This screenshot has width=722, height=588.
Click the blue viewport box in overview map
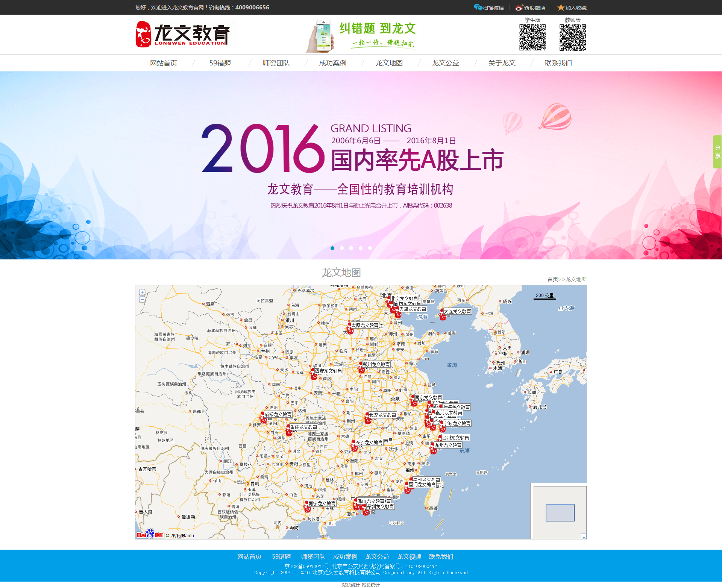pyautogui.click(x=560, y=513)
